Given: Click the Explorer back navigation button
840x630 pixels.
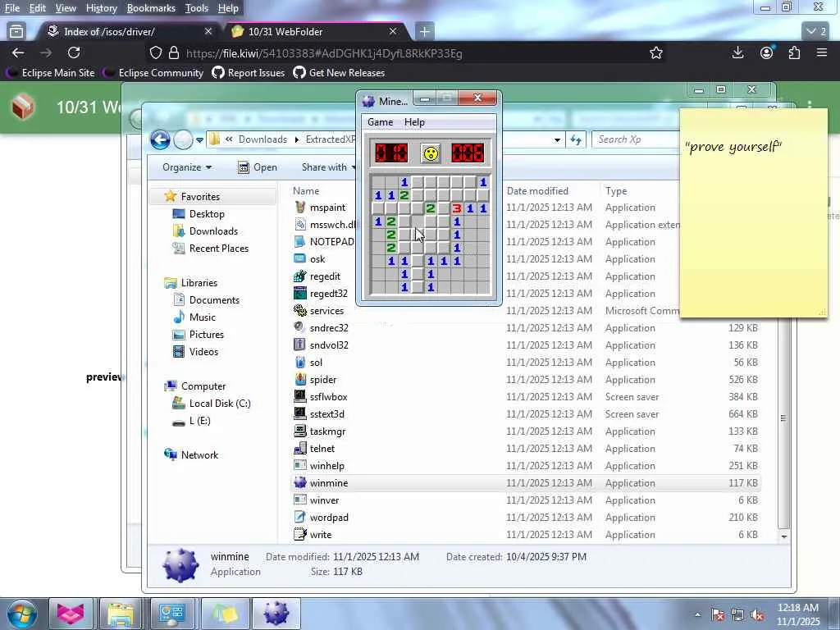Looking at the screenshot, I should click(x=160, y=139).
